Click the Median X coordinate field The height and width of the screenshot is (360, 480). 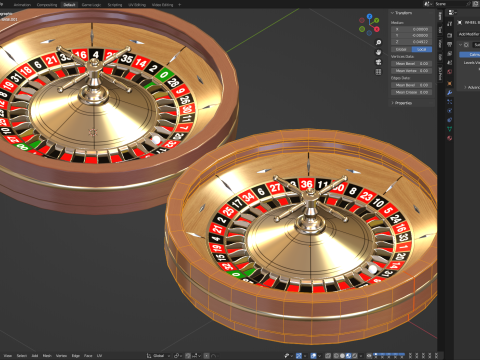(412, 29)
